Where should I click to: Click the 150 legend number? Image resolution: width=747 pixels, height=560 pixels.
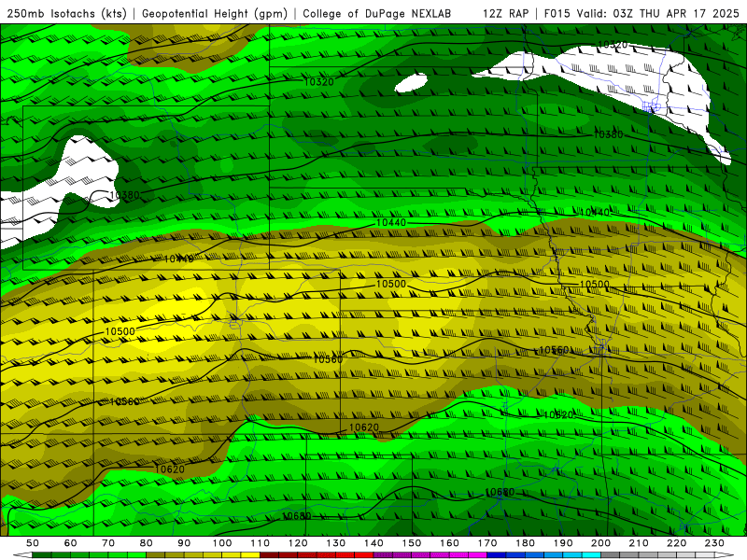pos(412,543)
